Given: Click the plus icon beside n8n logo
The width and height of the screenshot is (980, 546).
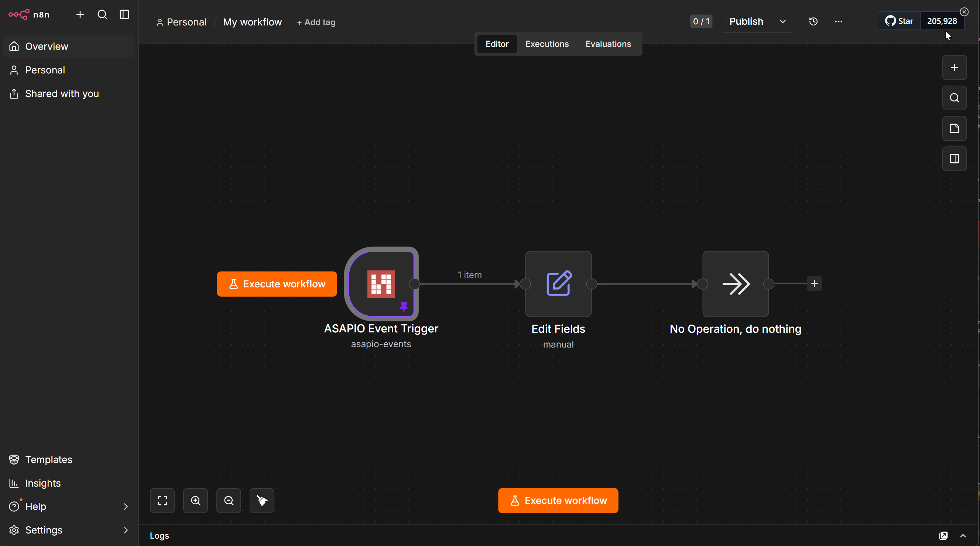Looking at the screenshot, I should click(80, 14).
